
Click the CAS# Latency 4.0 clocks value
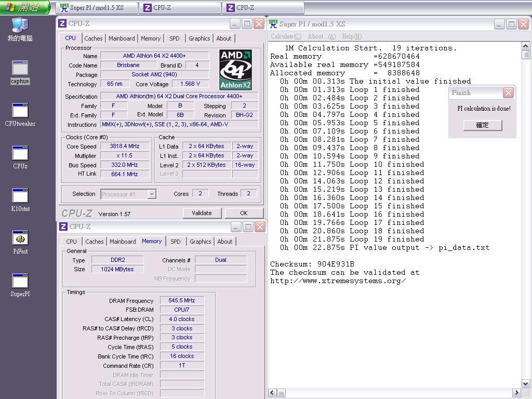182,320
